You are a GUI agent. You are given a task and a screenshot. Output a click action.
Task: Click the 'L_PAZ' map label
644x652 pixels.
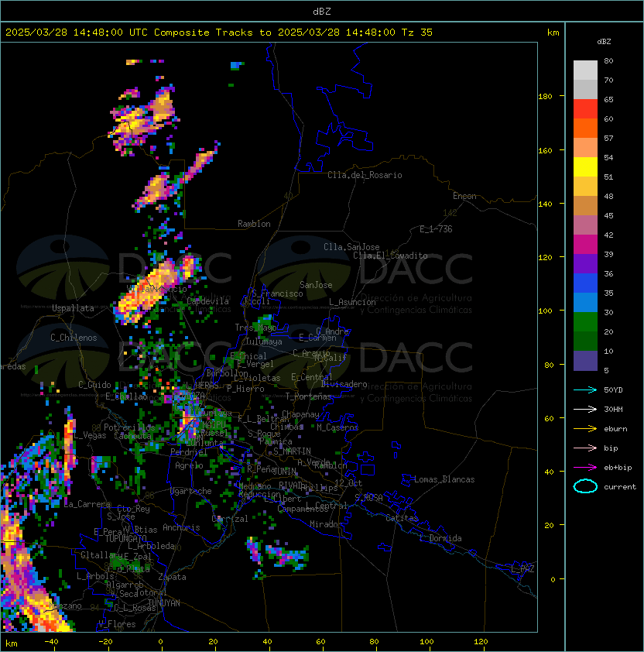522,569
